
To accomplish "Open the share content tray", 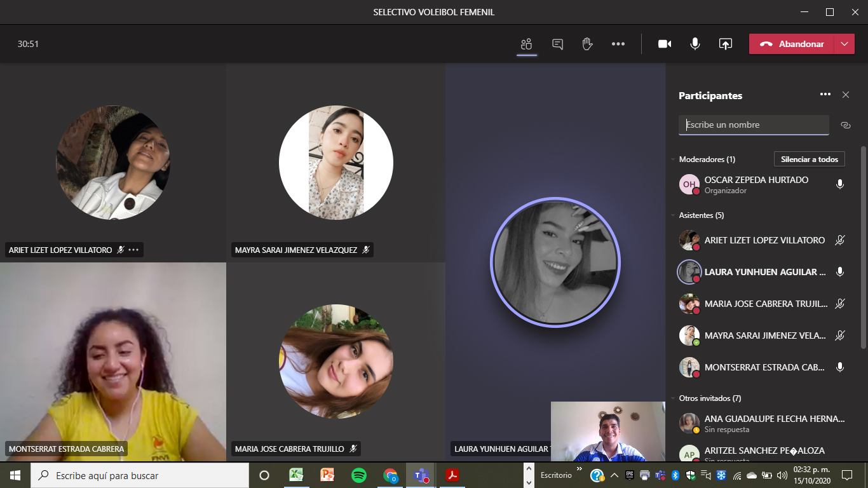I will (725, 44).
